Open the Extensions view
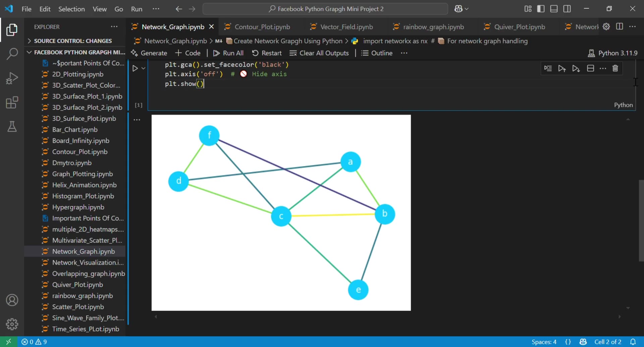The width and height of the screenshot is (644, 347). pyautogui.click(x=12, y=102)
